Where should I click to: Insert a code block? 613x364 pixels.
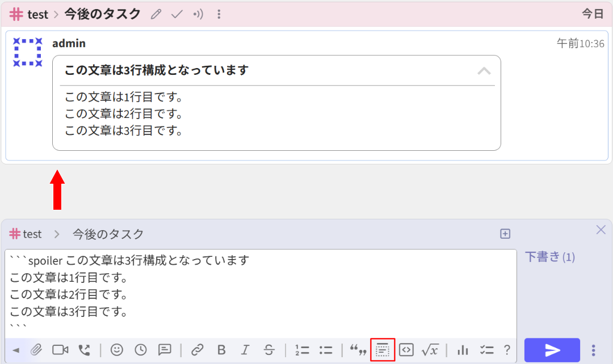click(x=406, y=350)
